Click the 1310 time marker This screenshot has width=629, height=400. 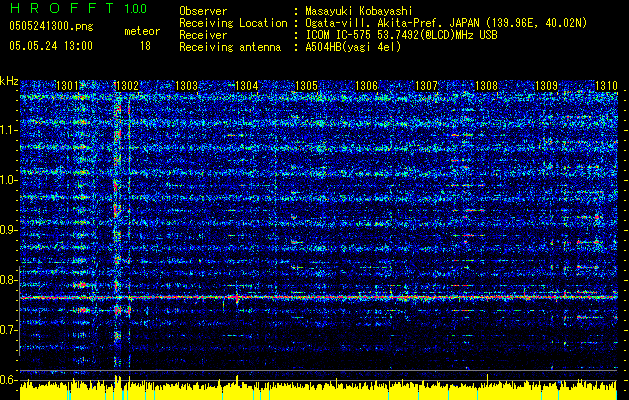click(x=606, y=86)
